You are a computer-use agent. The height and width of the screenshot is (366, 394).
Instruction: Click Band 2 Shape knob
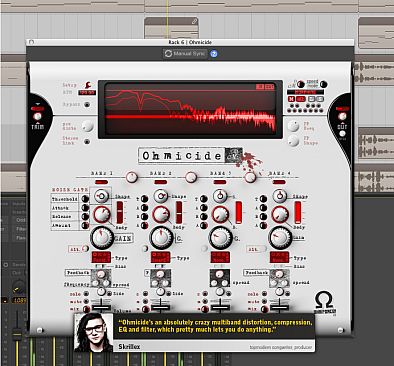coord(161,196)
